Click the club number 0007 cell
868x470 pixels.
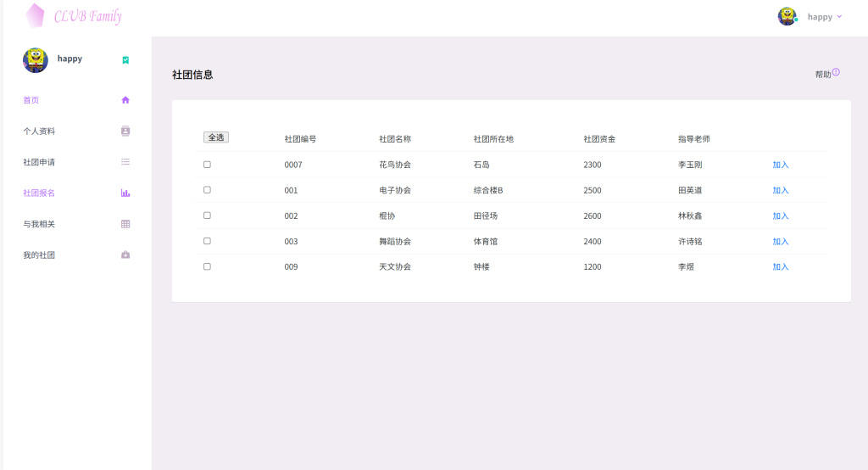pyautogui.click(x=293, y=165)
